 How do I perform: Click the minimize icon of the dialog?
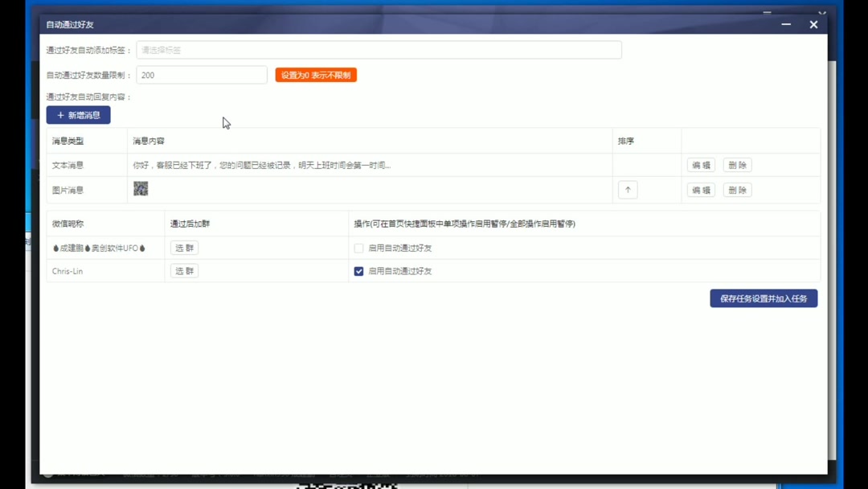click(x=785, y=24)
